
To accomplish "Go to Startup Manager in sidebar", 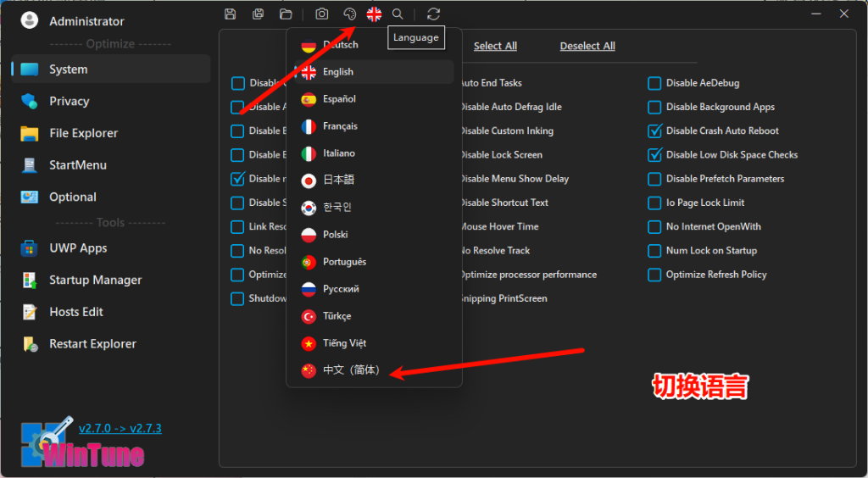I will click(95, 280).
